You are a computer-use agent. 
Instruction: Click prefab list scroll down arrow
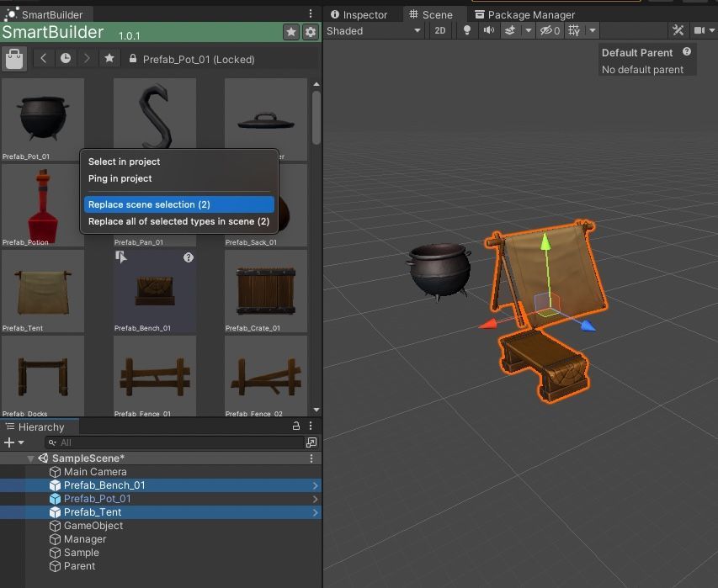[316, 410]
